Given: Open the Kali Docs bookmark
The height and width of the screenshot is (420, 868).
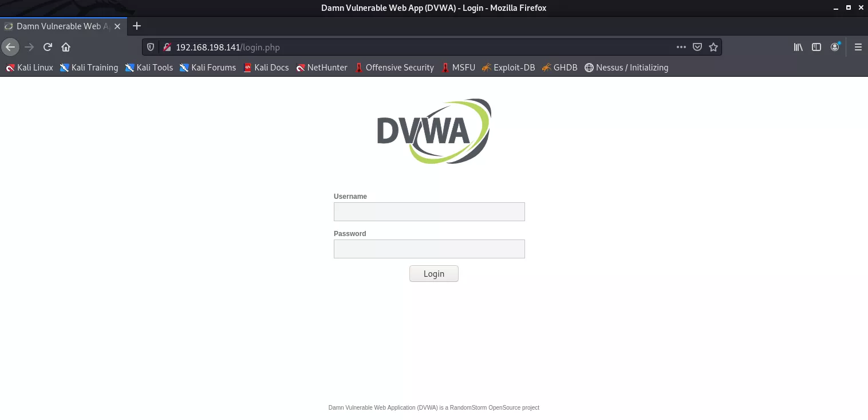Looking at the screenshot, I should click(x=266, y=68).
